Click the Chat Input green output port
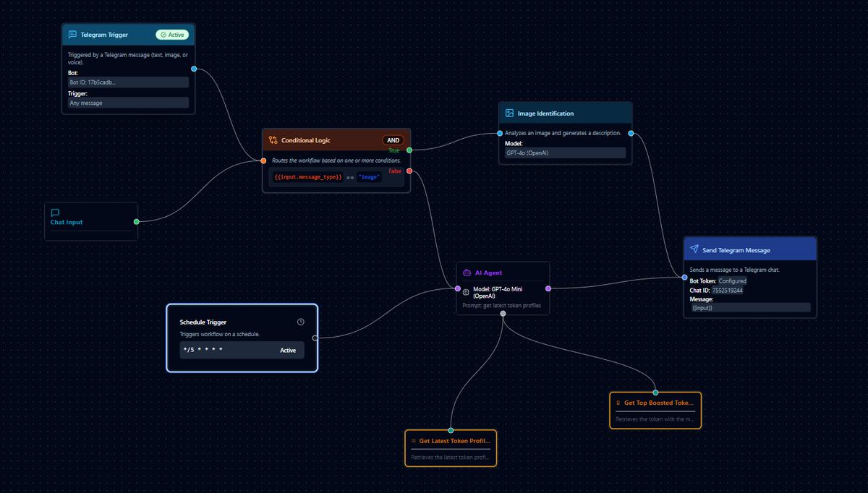Image resolution: width=868 pixels, height=493 pixels. point(137,222)
